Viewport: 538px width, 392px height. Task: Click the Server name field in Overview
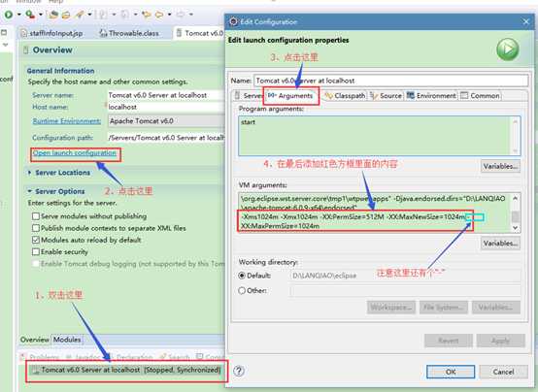(x=166, y=95)
